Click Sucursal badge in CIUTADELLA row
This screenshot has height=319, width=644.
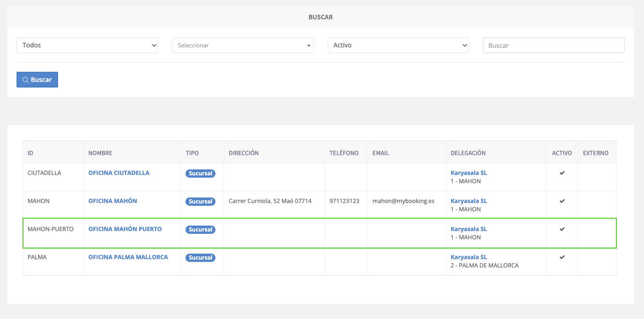201,174
